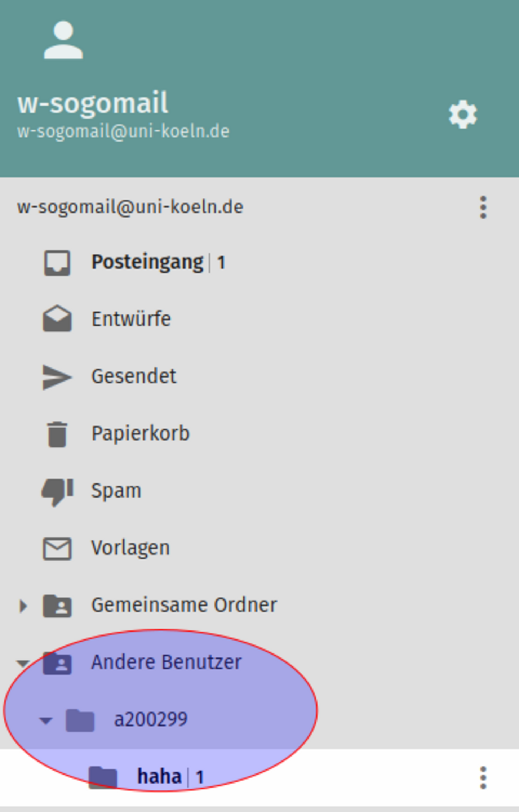This screenshot has width=519, height=812.
Task: Click the Gesendet paper plane icon
Action: (57, 377)
